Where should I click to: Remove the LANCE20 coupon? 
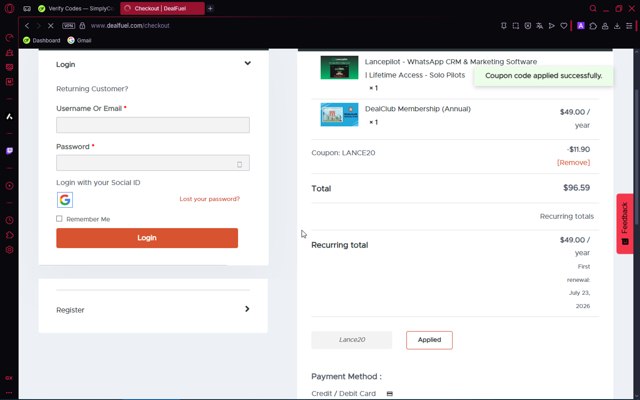click(x=573, y=162)
